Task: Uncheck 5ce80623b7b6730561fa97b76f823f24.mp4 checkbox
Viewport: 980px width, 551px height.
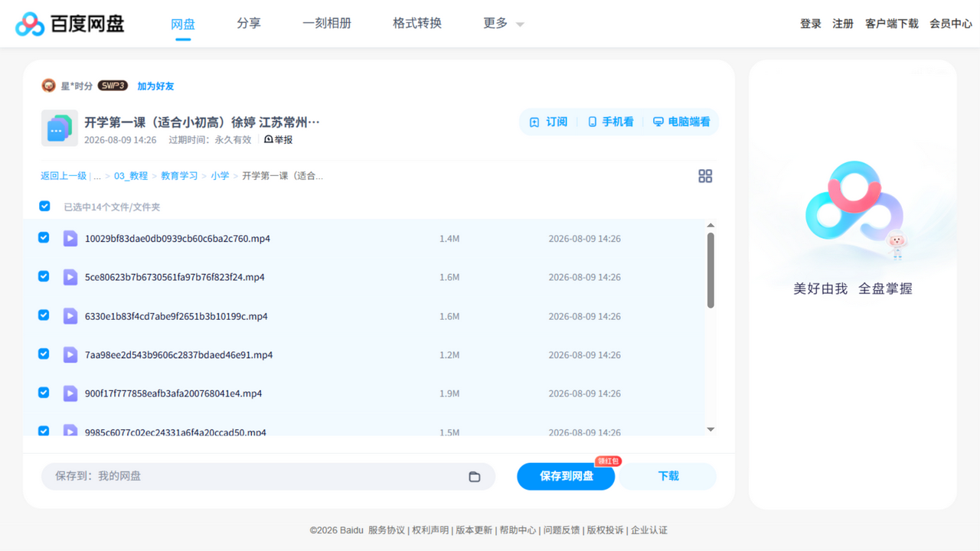Action: [x=44, y=276]
